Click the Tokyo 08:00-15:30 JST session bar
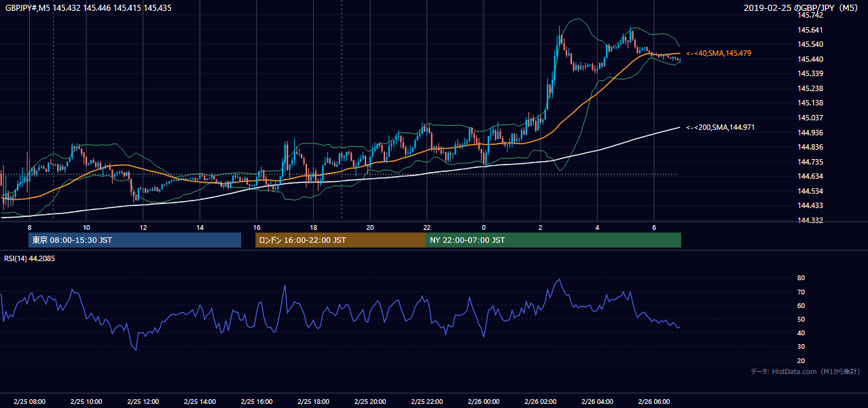Screen dimensions: 868x408 134,240
